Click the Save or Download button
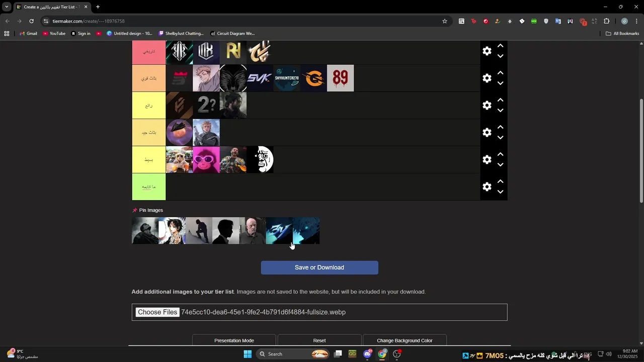This screenshot has width=644, height=362. pos(319,267)
